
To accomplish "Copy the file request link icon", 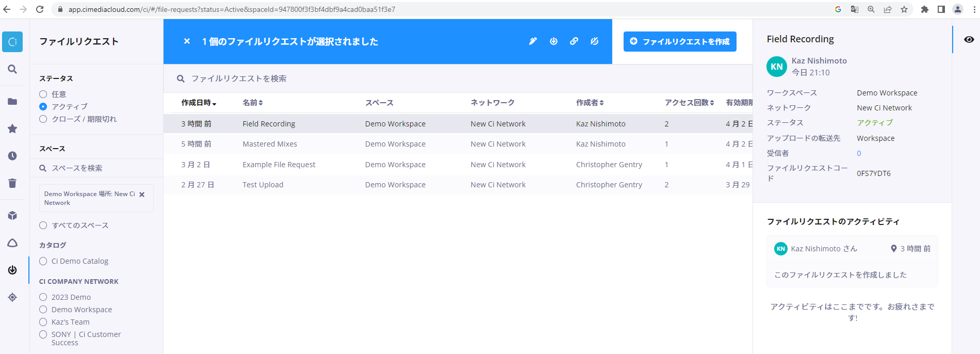I will (574, 41).
